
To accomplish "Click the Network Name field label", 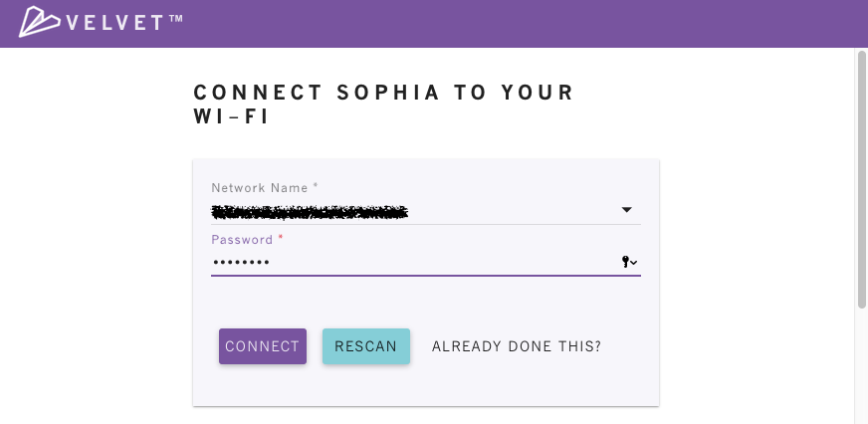I will [260, 188].
